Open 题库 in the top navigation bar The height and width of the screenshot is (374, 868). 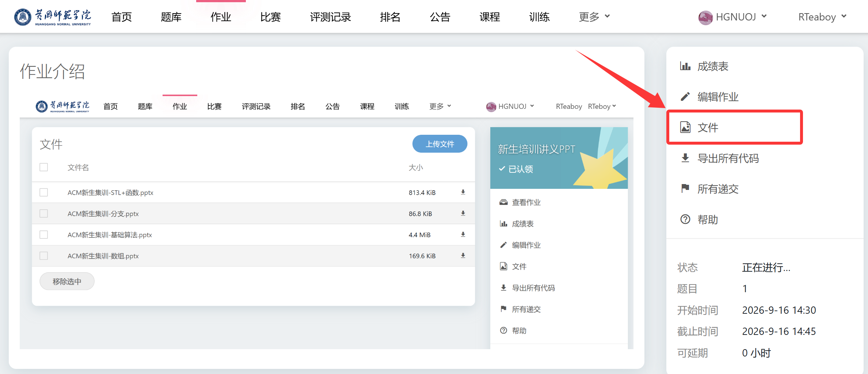tap(171, 17)
